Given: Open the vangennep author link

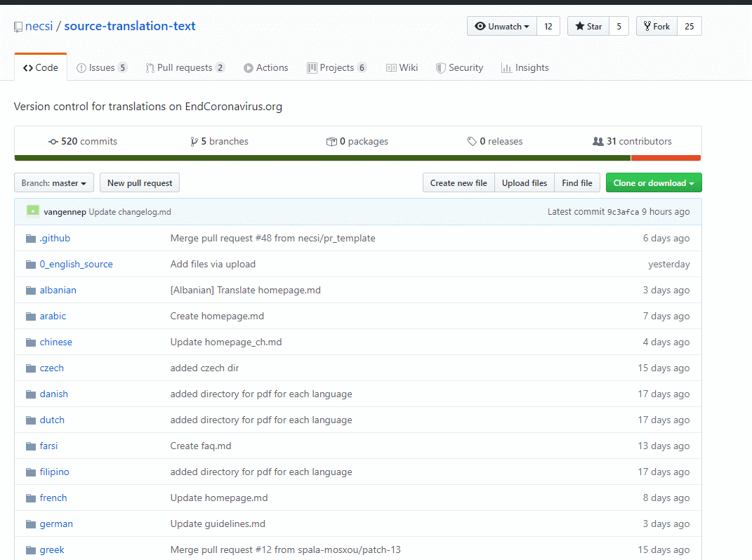Looking at the screenshot, I should tap(65, 212).
